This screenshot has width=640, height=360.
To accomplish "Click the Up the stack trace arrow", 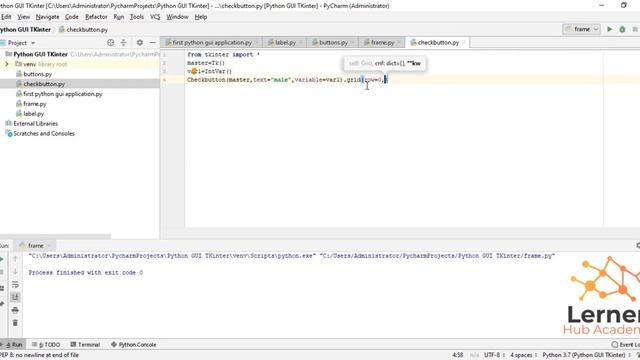I will pyautogui.click(x=15, y=259).
